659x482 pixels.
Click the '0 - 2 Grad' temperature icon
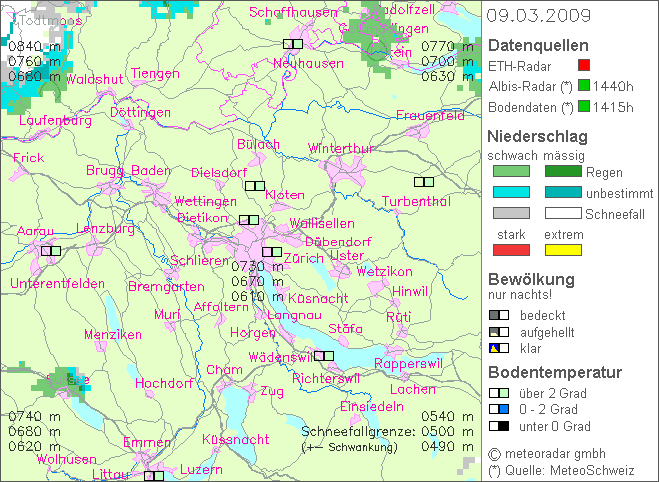click(x=499, y=409)
